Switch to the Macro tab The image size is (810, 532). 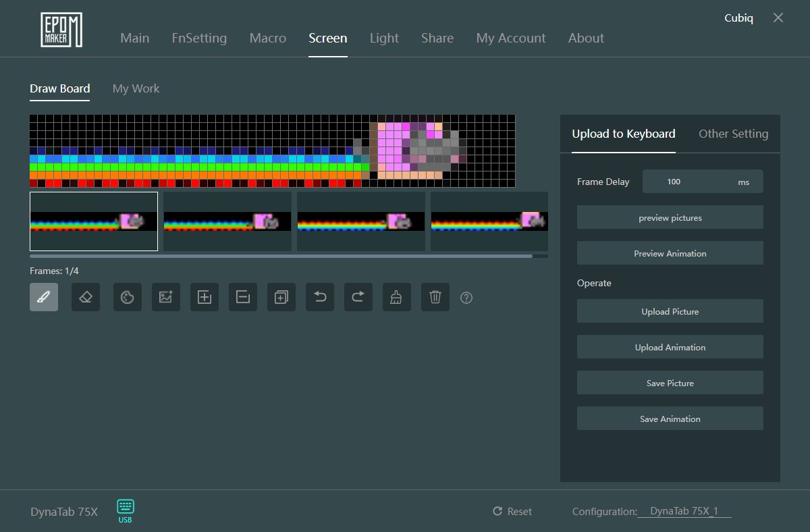268,38
